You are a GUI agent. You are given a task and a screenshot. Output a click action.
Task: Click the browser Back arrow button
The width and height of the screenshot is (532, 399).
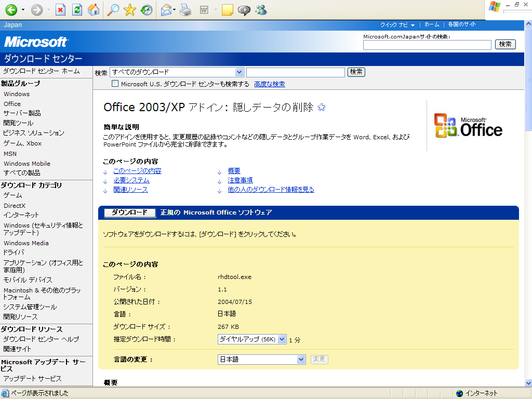coord(11,10)
